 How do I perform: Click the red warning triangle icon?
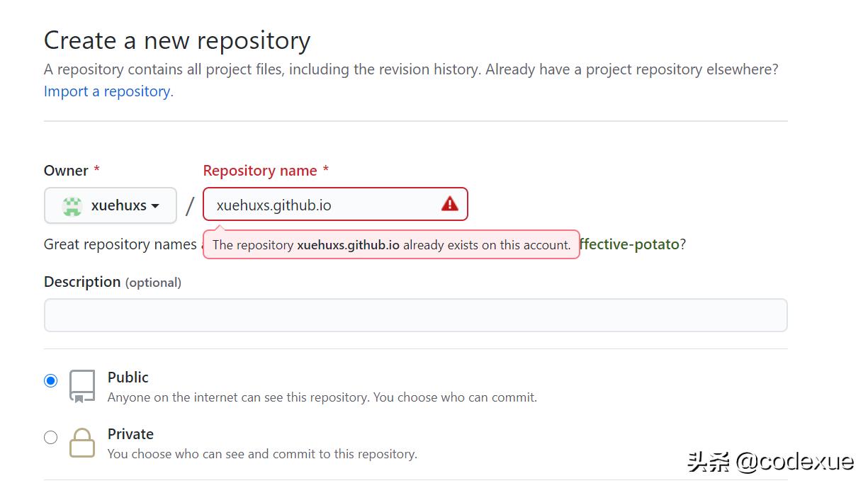pos(449,205)
